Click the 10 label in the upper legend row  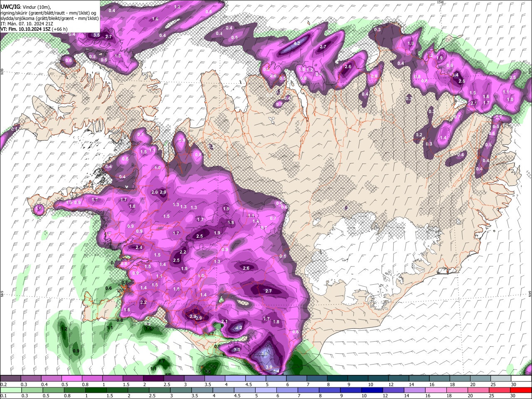pyautogui.click(x=371, y=384)
